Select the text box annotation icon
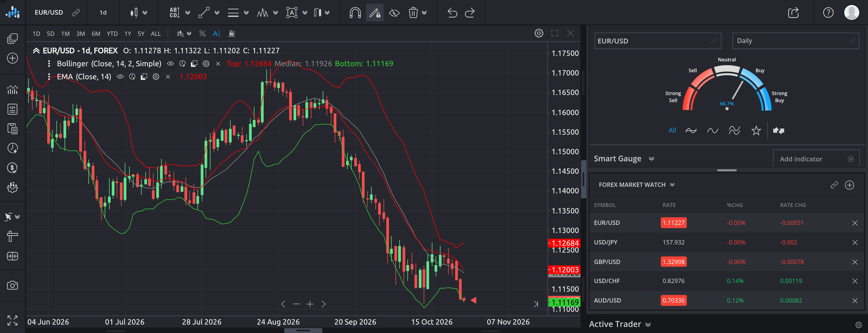This screenshot has height=333, width=868. tap(292, 13)
